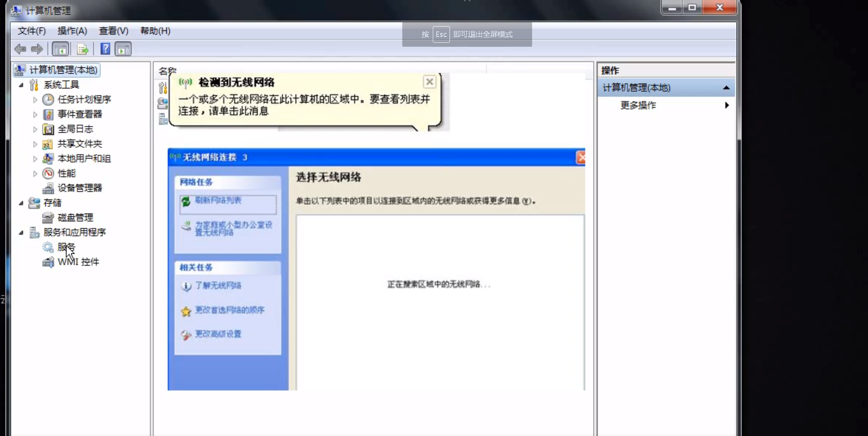Click the 计算机管理 title bar app icon

click(17, 10)
